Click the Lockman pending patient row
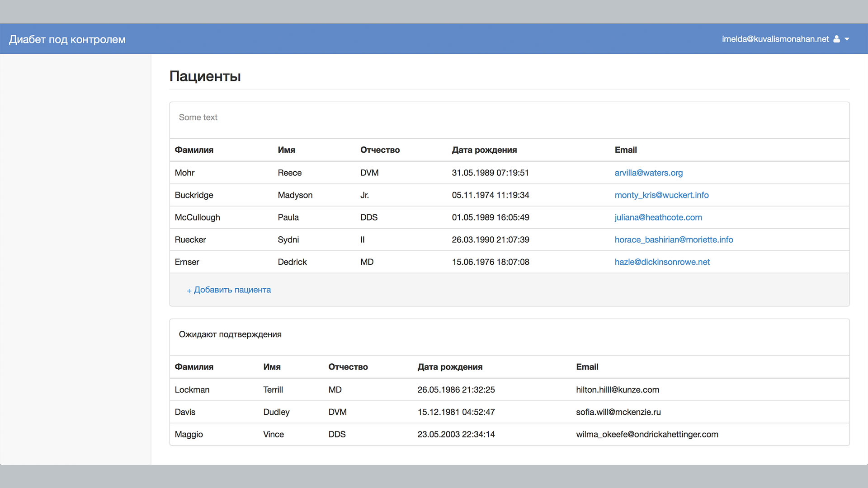 click(192, 389)
